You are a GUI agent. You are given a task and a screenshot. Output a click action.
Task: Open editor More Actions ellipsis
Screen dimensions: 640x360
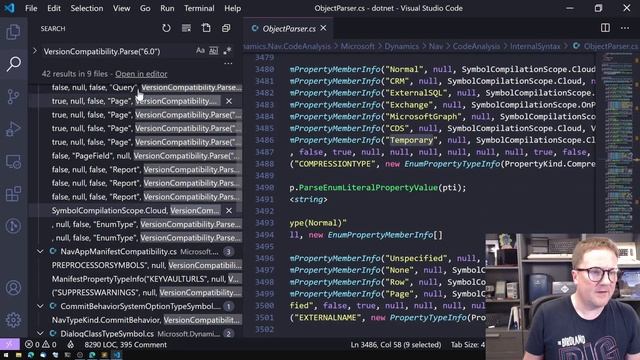(x=625, y=28)
